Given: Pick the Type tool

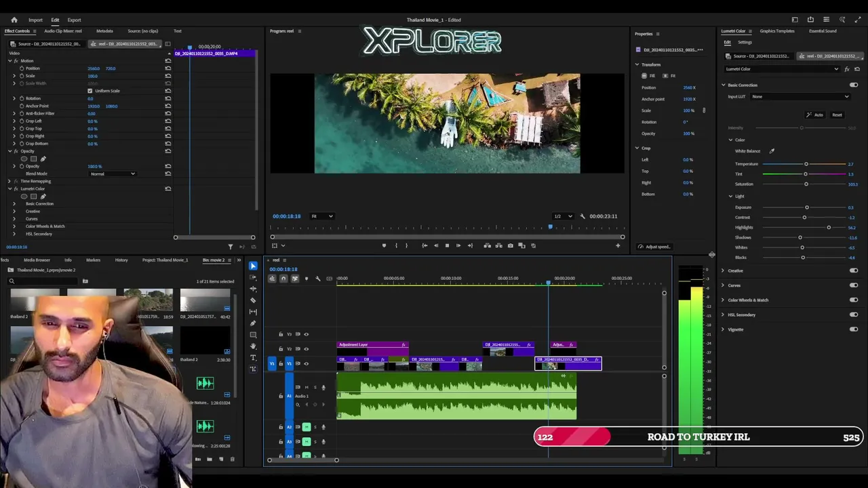Looking at the screenshot, I should [253, 358].
